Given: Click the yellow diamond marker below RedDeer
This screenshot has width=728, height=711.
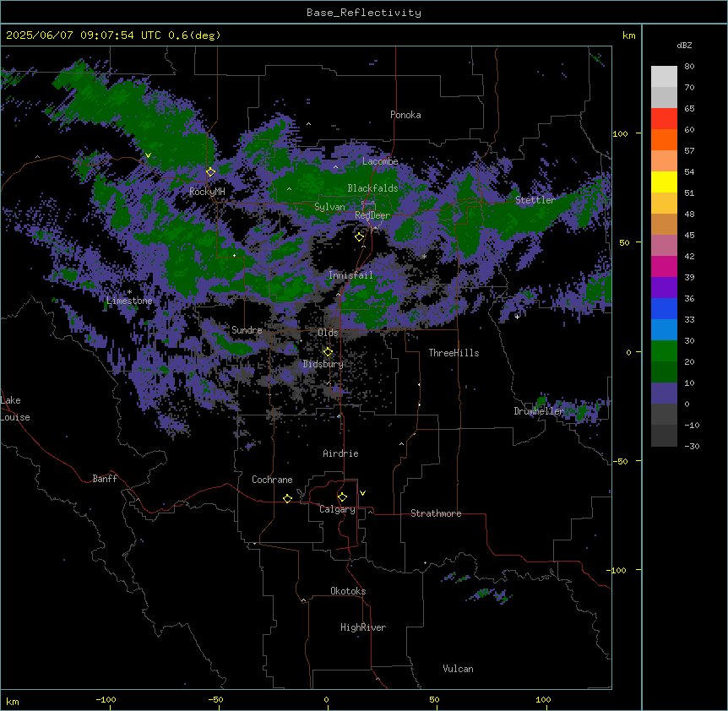Looking at the screenshot, I should (x=359, y=237).
